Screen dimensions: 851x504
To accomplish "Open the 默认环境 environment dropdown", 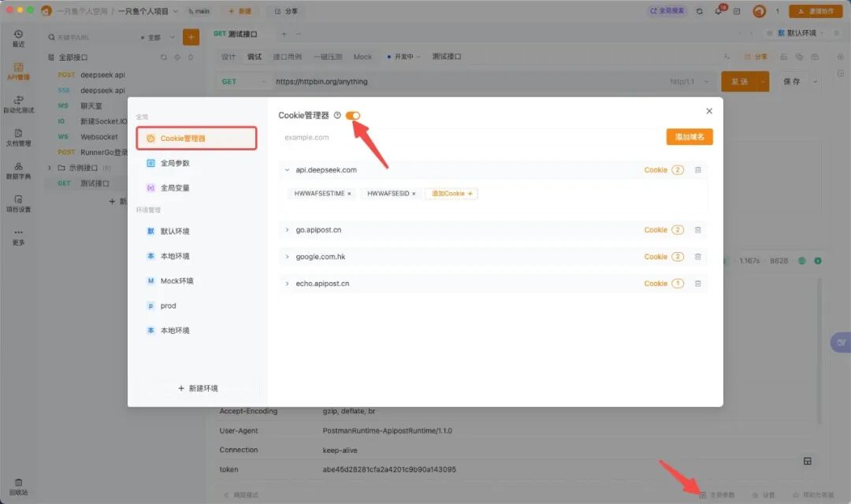I will (x=801, y=33).
